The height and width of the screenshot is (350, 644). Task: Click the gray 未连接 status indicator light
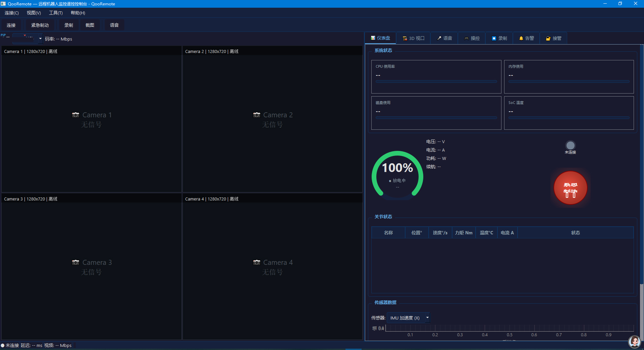pyautogui.click(x=570, y=145)
